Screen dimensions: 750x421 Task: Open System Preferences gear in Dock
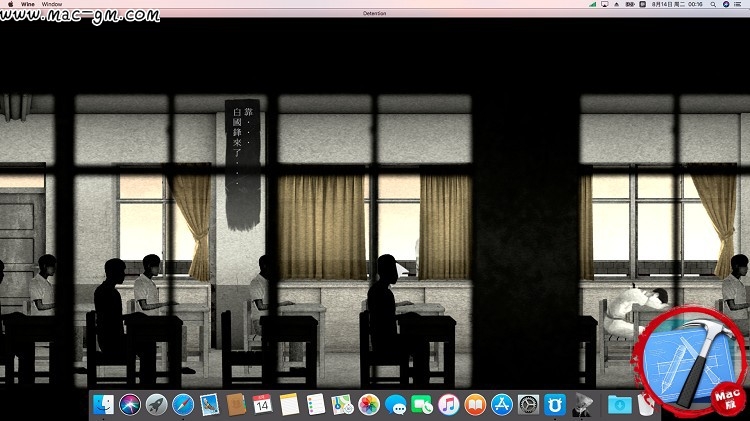coord(528,405)
